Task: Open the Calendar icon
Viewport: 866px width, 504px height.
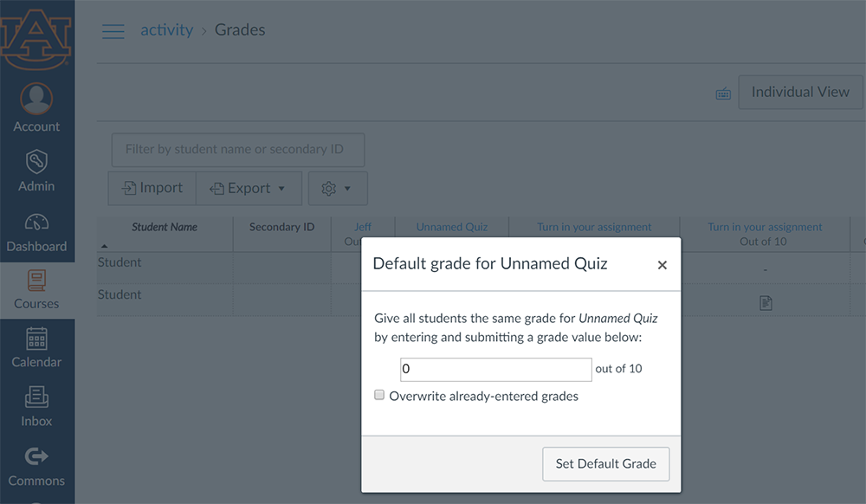Action: (x=36, y=339)
